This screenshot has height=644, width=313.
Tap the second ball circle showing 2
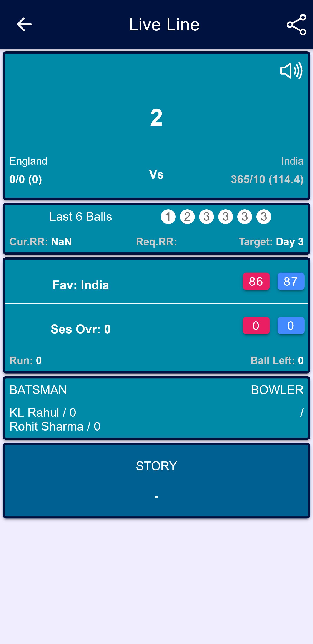click(x=187, y=216)
